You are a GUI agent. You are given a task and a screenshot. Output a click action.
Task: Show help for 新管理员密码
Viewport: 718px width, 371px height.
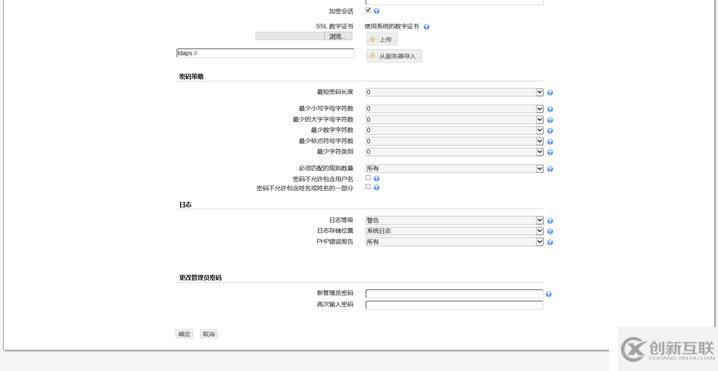[549, 294]
